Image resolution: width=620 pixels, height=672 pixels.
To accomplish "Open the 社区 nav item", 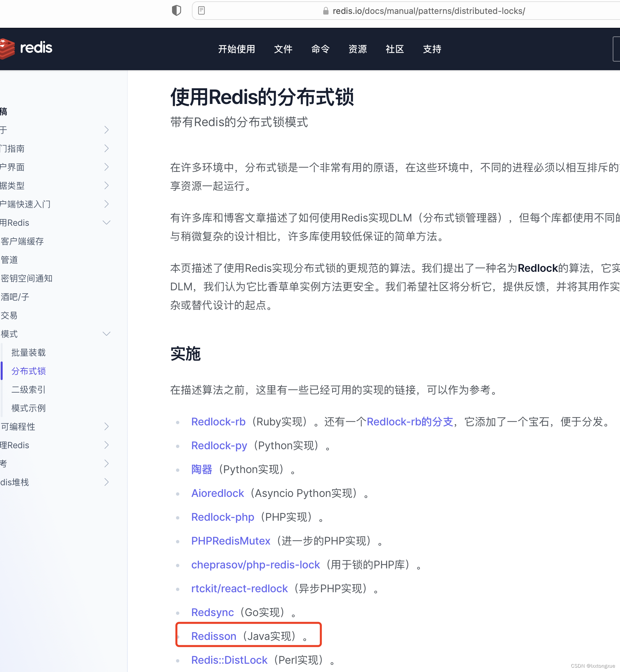I will (x=395, y=49).
